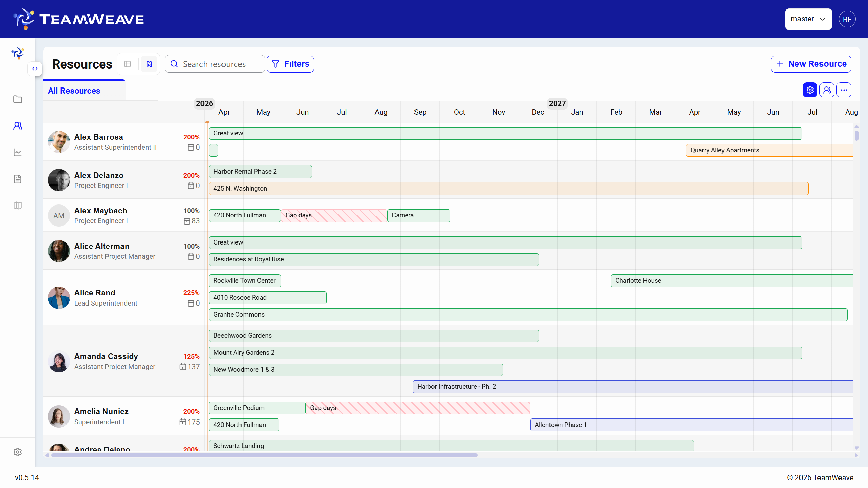Viewport: 868px width, 488px height.
Task: Open Alex Delanzo's resource name
Action: coord(99,175)
